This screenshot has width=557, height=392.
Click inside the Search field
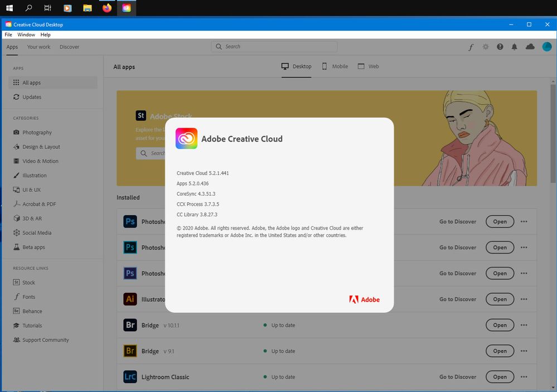273,46
